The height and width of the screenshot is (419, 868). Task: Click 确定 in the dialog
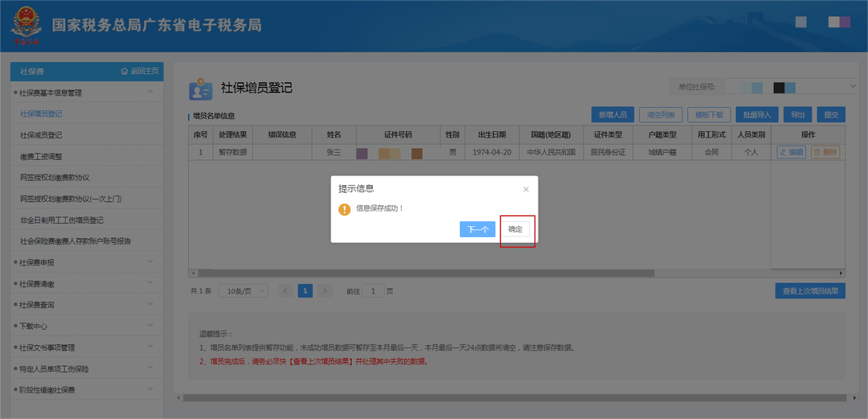click(x=515, y=229)
